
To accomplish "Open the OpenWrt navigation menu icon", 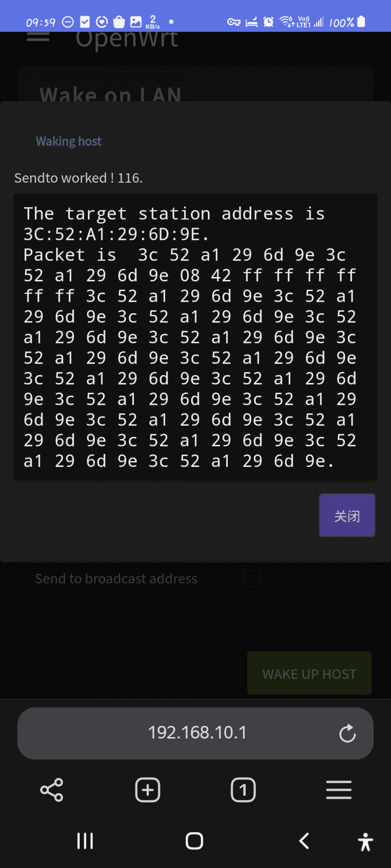I will (x=38, y=37).
